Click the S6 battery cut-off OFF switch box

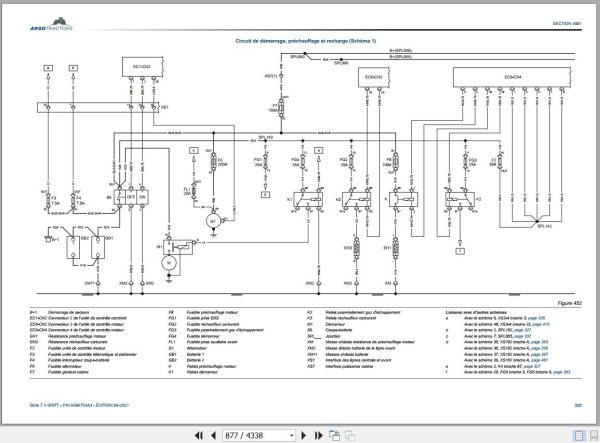pos(131,197)
